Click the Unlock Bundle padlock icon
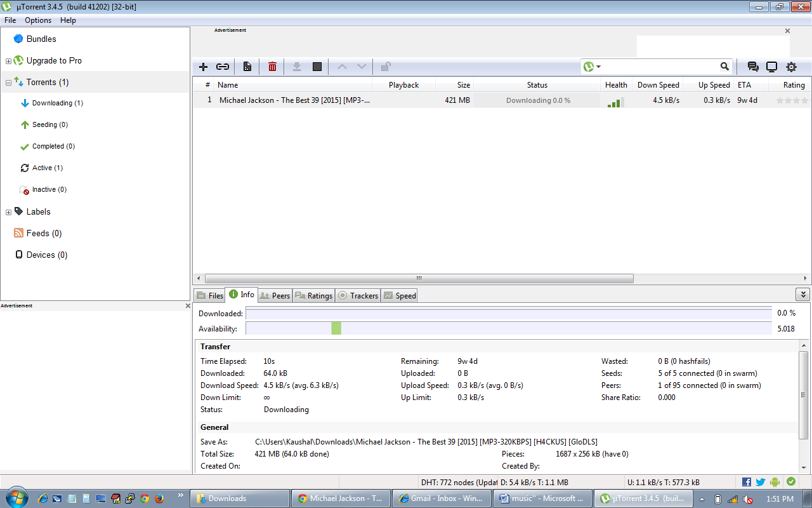 click(x=386, y=67)
